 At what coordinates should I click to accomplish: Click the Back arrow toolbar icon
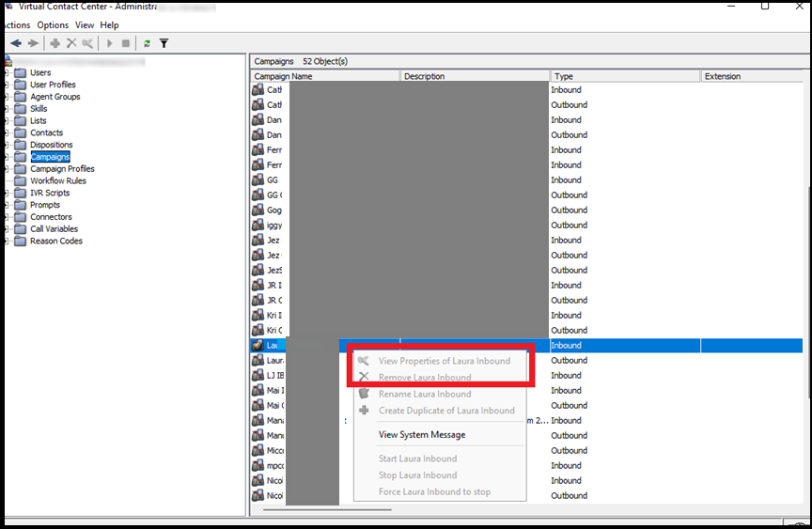[x=16, y=43]
